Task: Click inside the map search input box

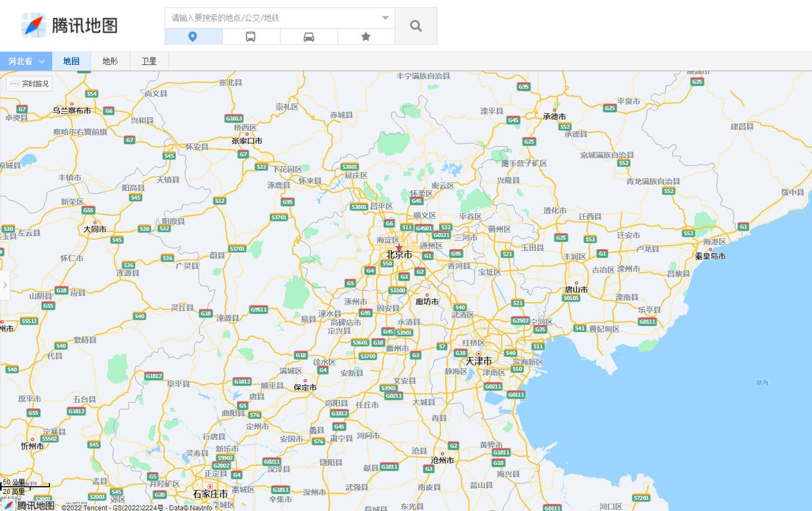Action: [271, 17]
